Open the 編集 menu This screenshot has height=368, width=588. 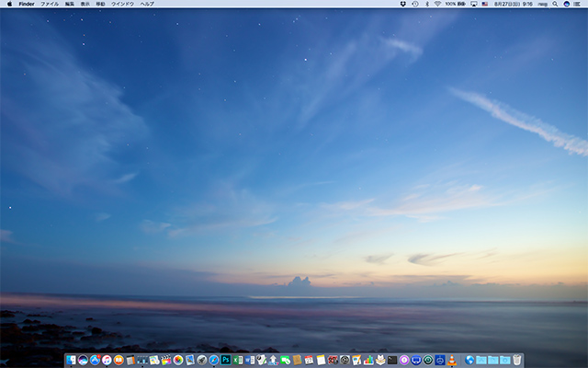(x=69, y=4)
